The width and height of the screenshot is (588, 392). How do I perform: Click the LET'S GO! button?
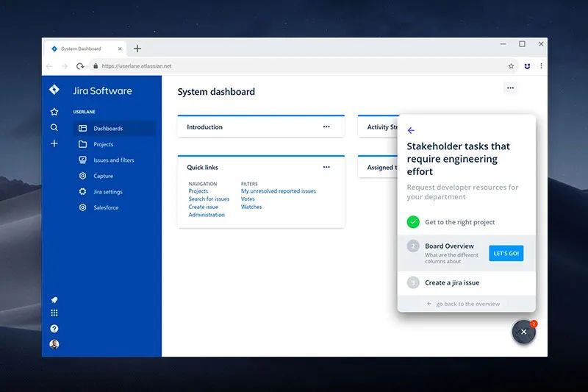coord(506,253)
